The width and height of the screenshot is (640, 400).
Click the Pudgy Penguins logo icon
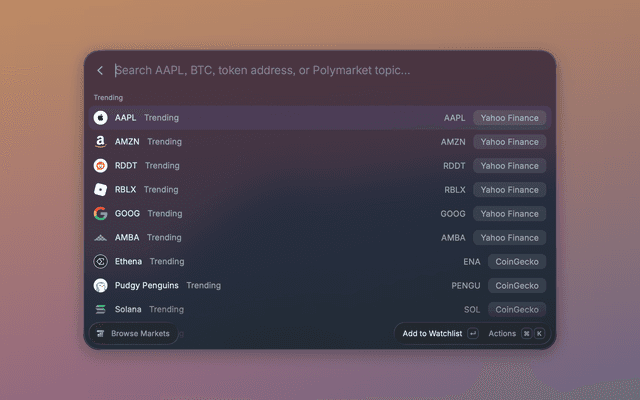click(100, 285)
